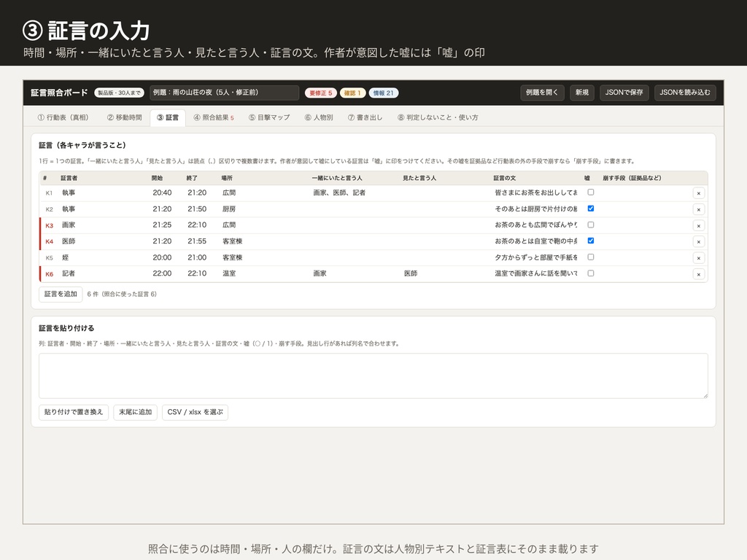Uncheck the 嘘 checkbox for row K2
747x560 pixels.
(591, 209)
